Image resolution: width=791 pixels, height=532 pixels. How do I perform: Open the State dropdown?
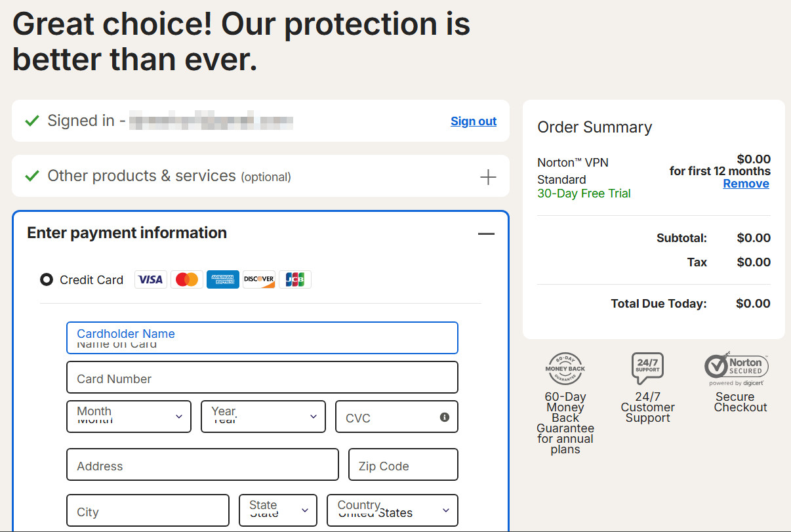click(x=278, y=510)
